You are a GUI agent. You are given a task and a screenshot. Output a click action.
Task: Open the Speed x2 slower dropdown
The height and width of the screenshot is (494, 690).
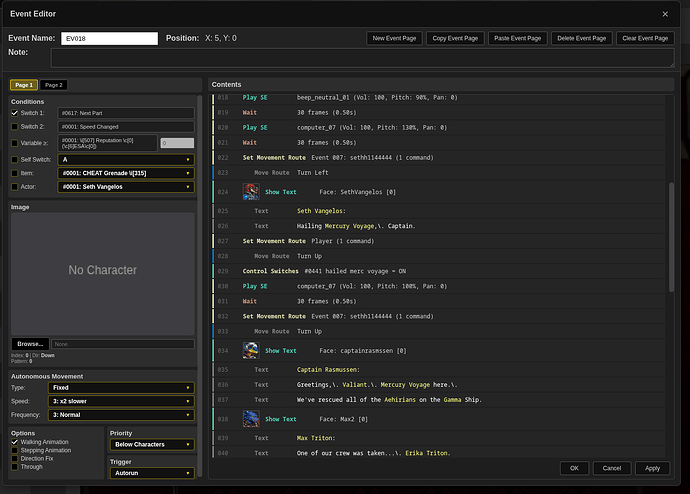(121, 401)
